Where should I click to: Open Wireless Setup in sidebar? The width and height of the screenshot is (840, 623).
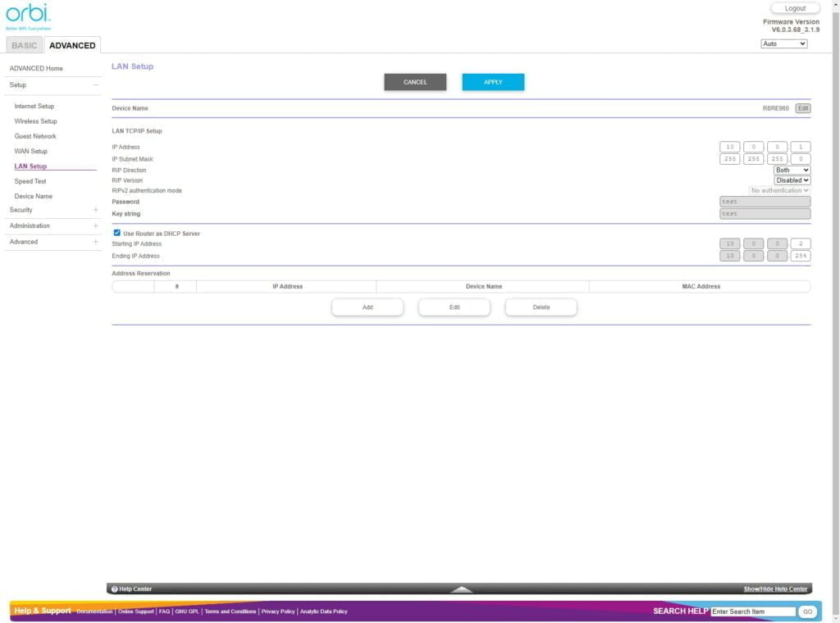pos(35,121)
